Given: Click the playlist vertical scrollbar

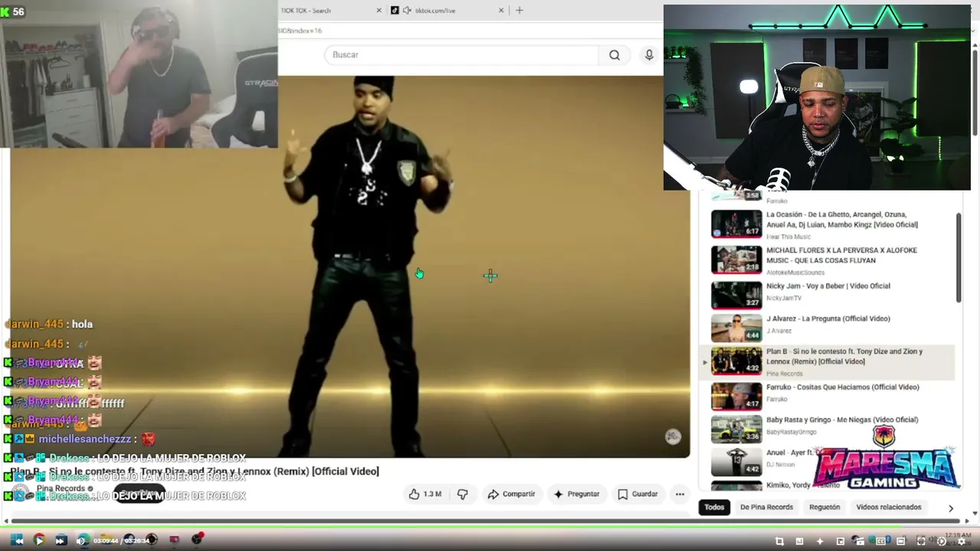Looking at the screenshot, I should click(x=958, y=258).
